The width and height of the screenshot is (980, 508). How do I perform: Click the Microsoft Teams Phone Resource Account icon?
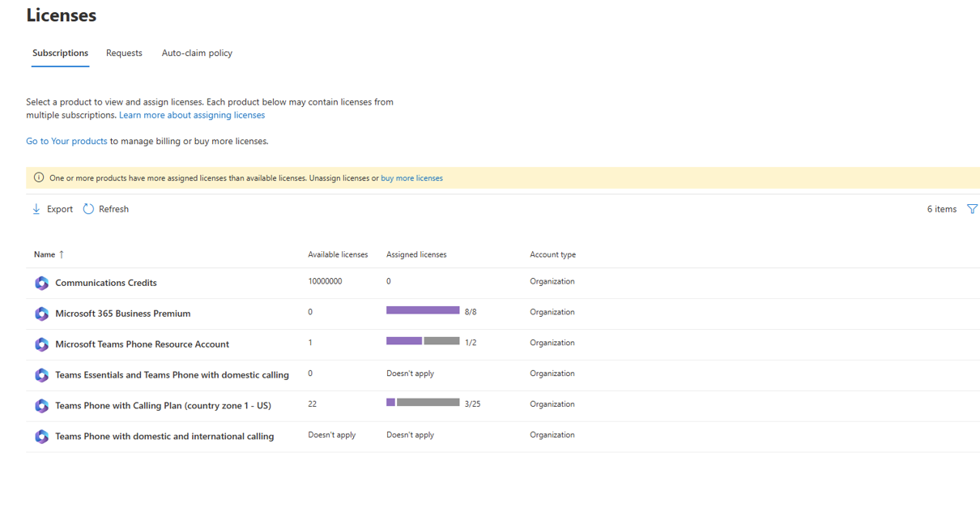point(41,344)
